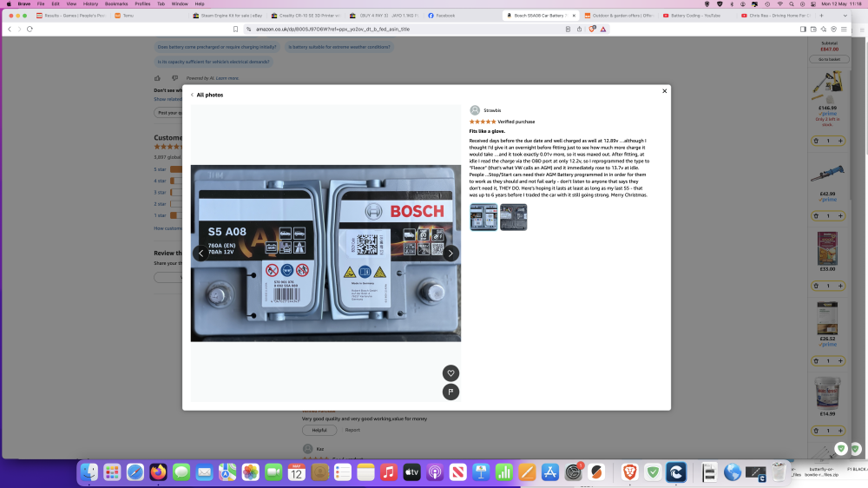Open the reviewer Strawbis profile avatar
Viewport: 868px width, 488px height.
475,110
